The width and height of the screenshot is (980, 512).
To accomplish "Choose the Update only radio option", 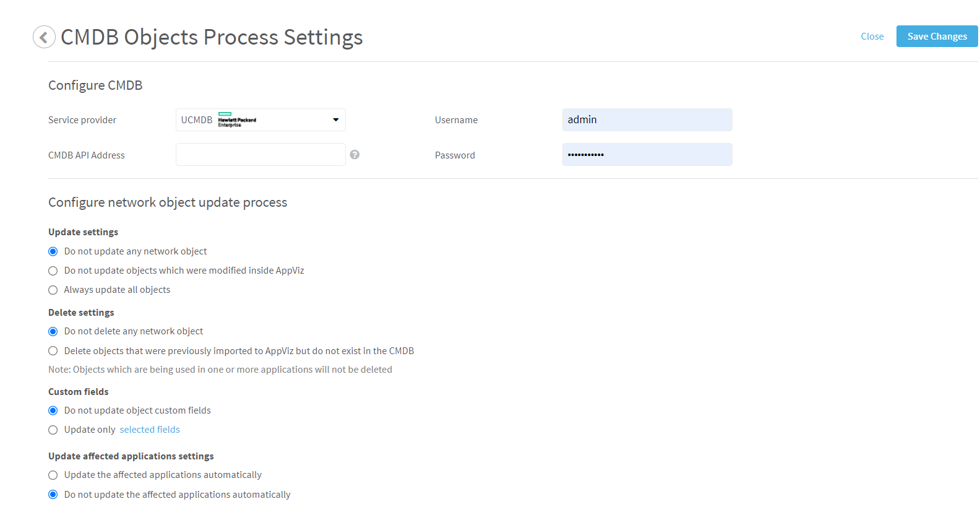I will tap(53, 430).
